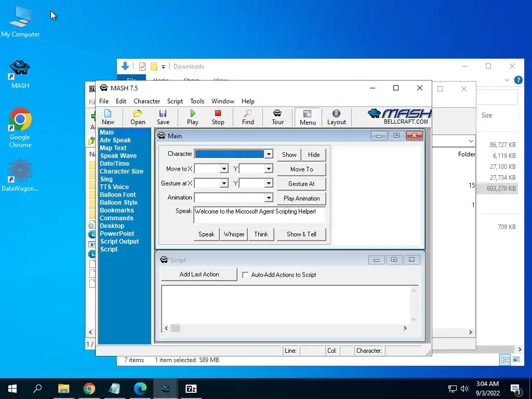Select Google Chrome desktop shortcut
The height and width of the screenshot is (399, 532).
[x=20, y=128]
